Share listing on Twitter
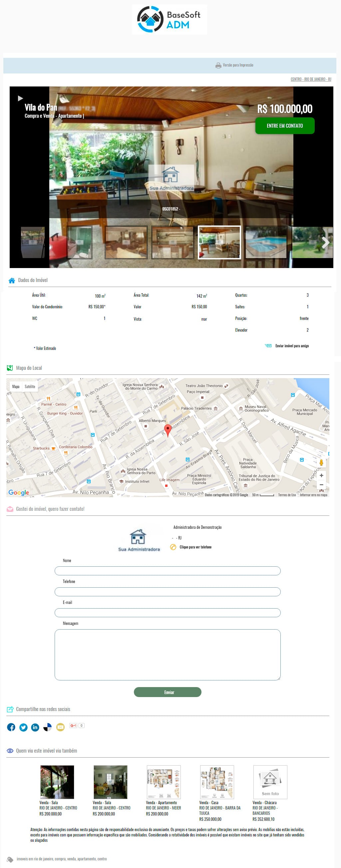 point(23,727)
